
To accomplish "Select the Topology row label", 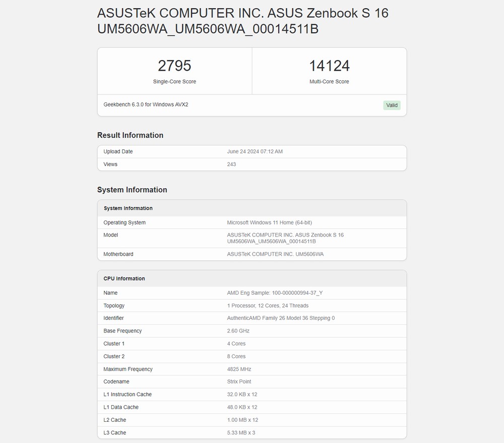I will coord(114,306).
